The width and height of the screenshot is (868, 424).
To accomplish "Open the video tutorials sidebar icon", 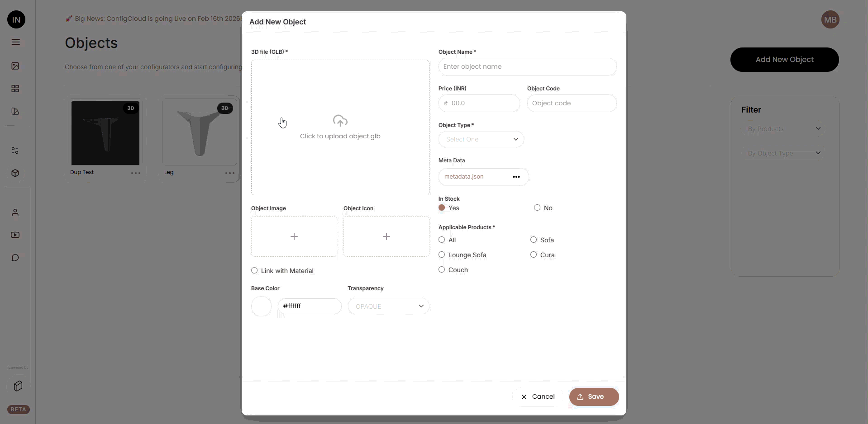I will click(16, 235).
